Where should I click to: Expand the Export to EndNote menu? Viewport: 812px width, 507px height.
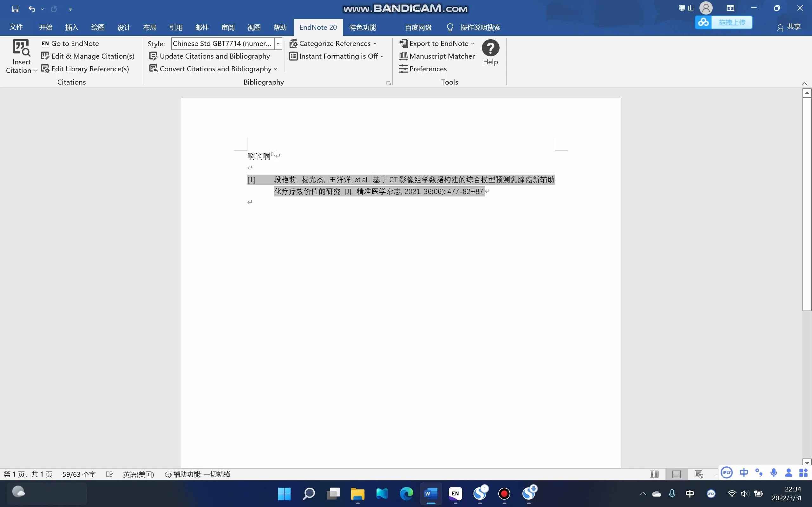472,43
